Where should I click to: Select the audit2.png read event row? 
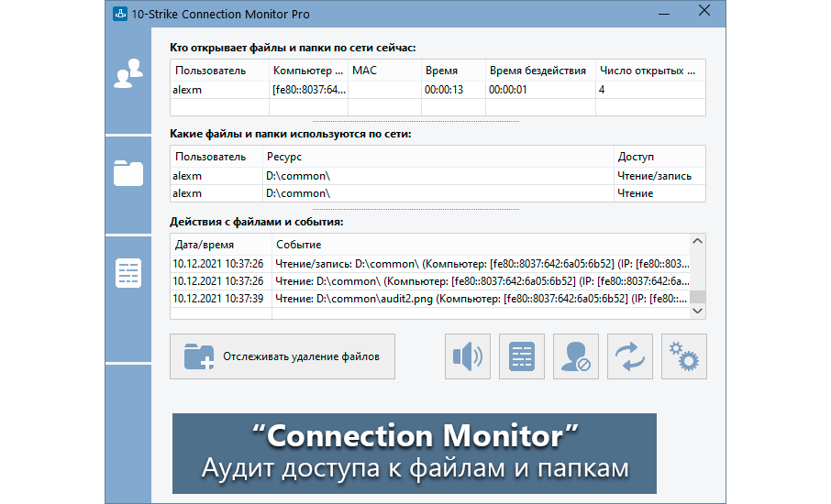(429, 299)
